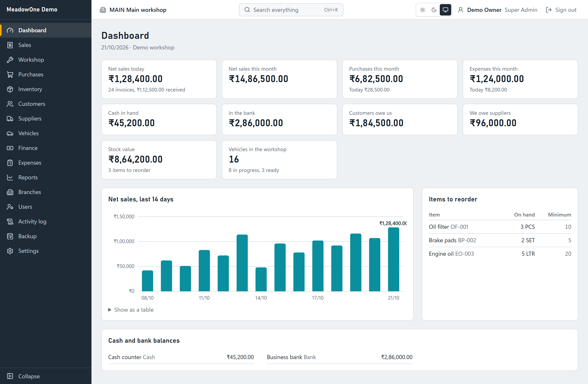Sign out of the account
Screen dimensions: 588x384
[x=561, y=10]
